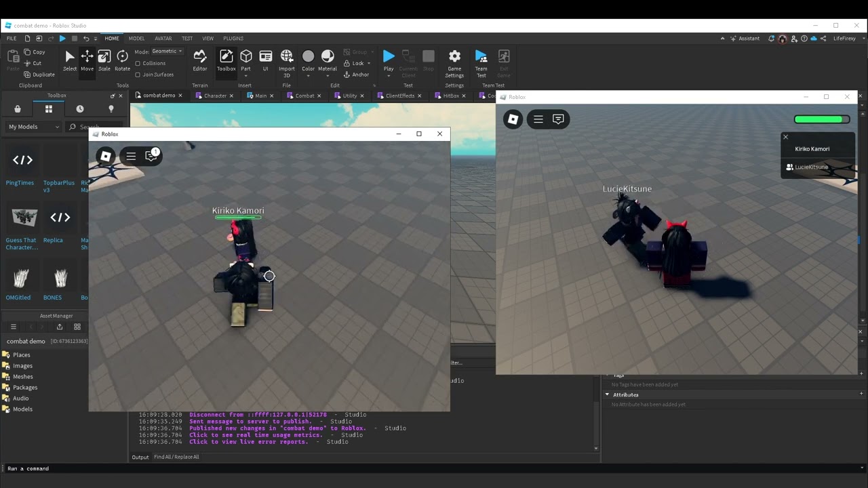Expand the Lock dropdown arrow

[369, 64]
